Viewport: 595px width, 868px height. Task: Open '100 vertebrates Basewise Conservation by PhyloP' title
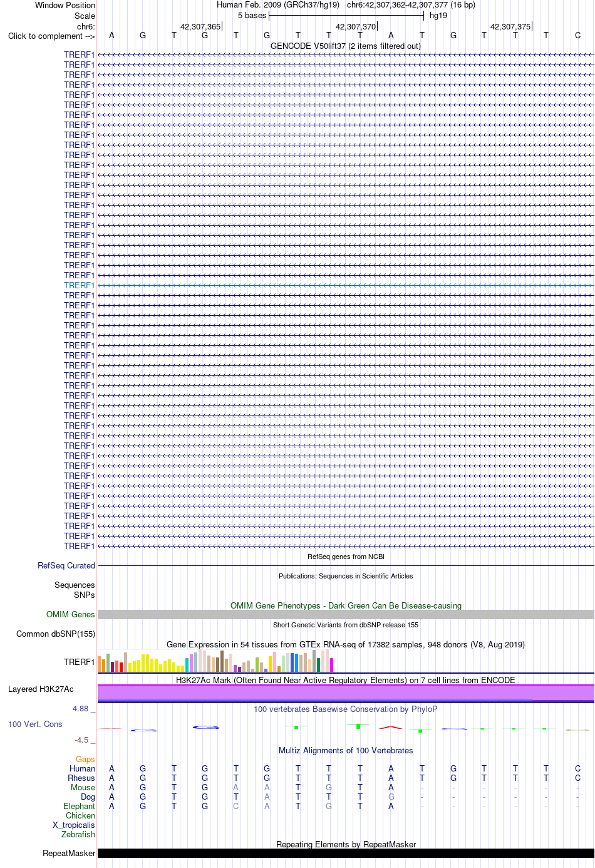click(346, 709)
